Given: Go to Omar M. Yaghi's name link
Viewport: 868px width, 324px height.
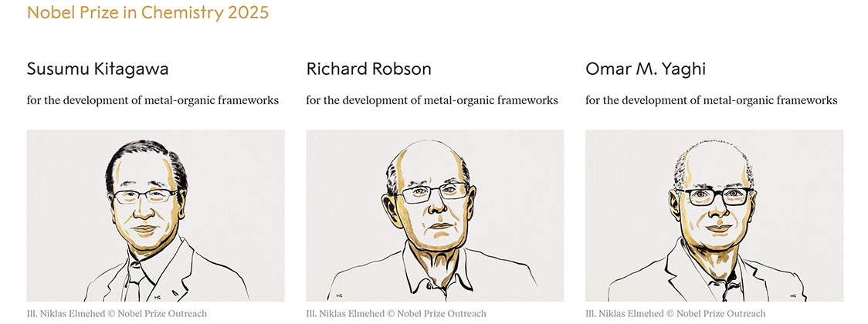Looking at the screenshot, I should pos(645,69).
